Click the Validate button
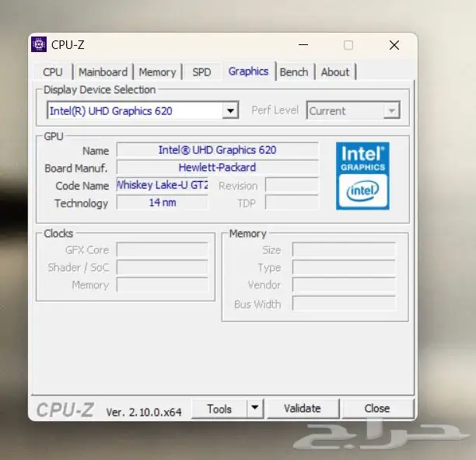Viewport: 476px width, 460px height. pos(303,409)
